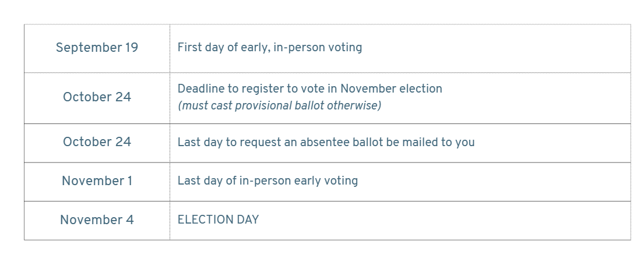The height and width of the screenshot is (262, 644).
Task: Select the ELECTION DAY text
Action: pos(218,219)
